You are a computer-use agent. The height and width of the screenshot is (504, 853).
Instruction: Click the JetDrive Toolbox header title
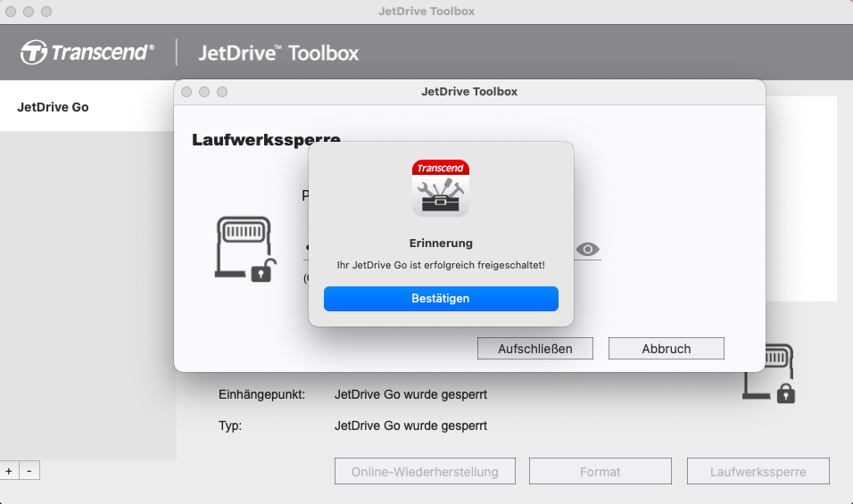point(278,54)
